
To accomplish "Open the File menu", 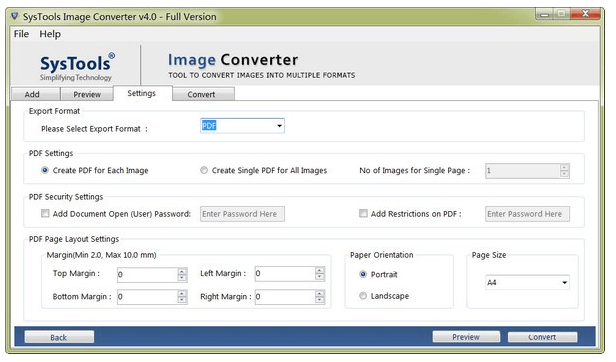I will tap(21, 34).
